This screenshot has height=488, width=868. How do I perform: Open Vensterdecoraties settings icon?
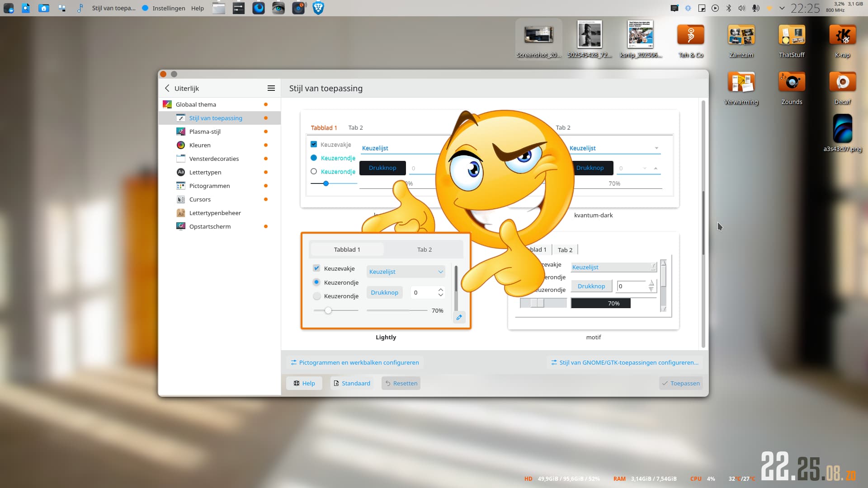pyautogui.click(x=181, y=159)
